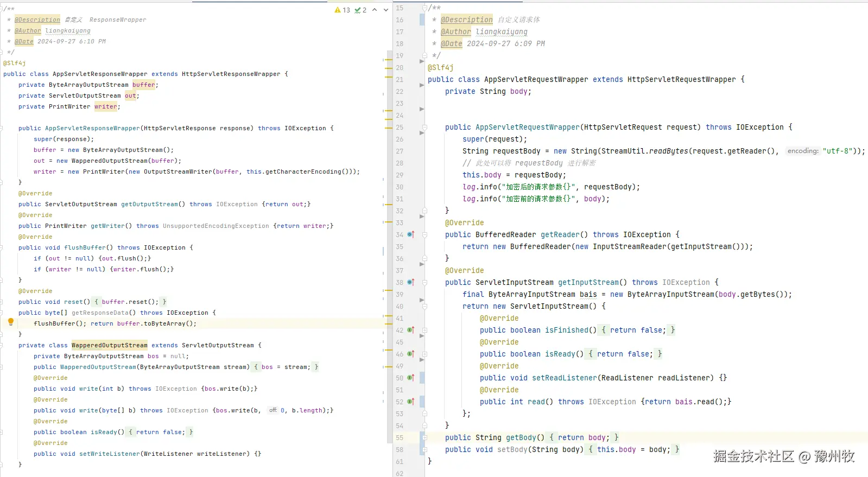Expand the folded getBody method at line 55
This screenshot has width=868, height=477.
425,437
